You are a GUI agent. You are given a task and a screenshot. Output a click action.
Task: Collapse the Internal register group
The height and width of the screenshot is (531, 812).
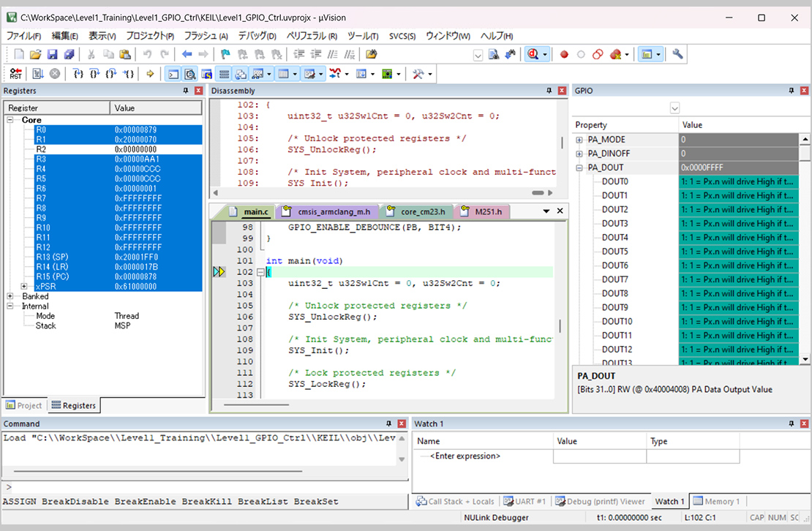coord(10,306)
